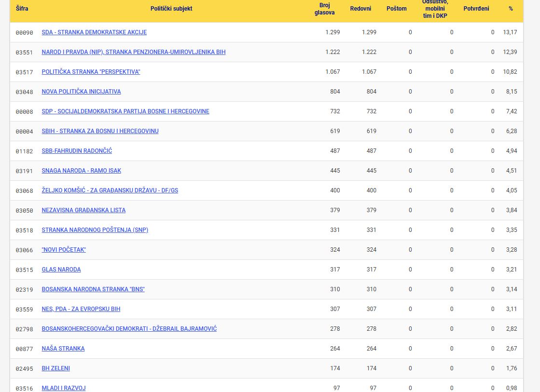This screenshot has width=540, height=392.
Task: Click the 8,15 percentage value
Action: tap(512, 92)
